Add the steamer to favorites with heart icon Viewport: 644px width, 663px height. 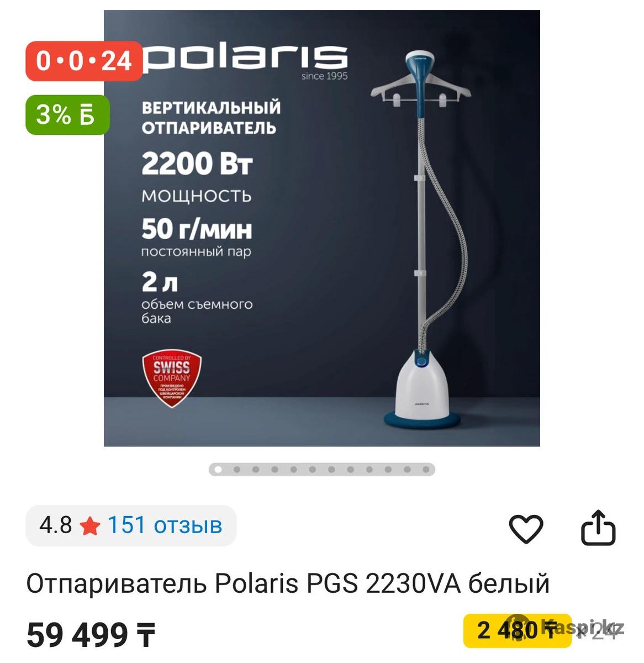(526, 529)
